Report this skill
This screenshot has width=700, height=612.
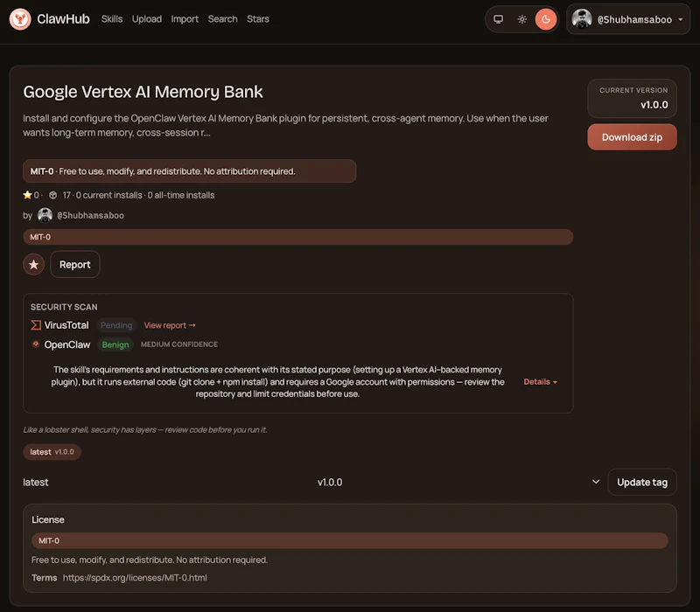(75, 265)
